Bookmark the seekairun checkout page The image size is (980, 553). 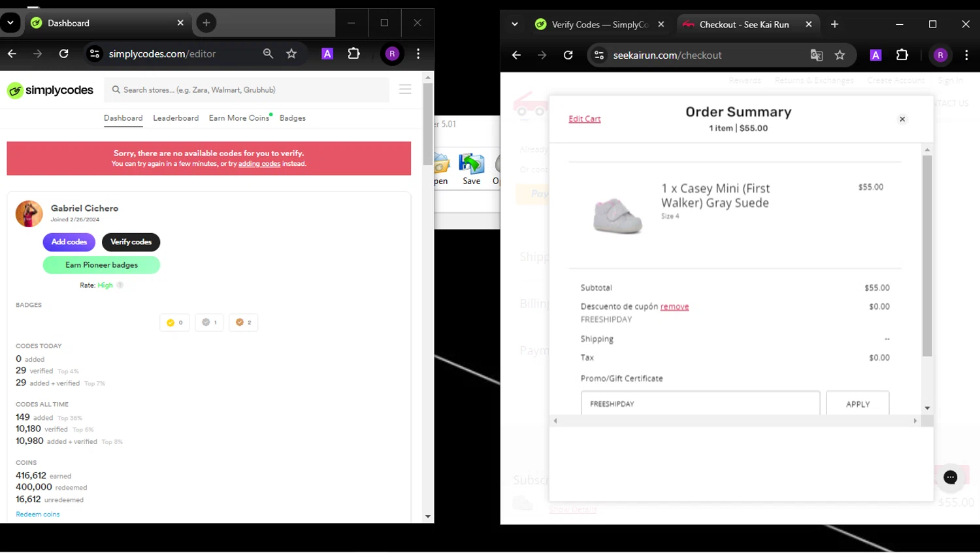coord(840,55)
